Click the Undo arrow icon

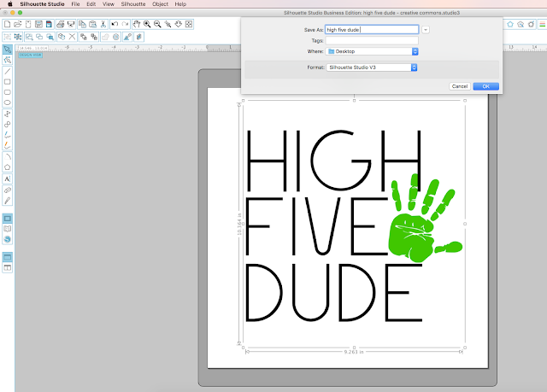tap(115, 24)
